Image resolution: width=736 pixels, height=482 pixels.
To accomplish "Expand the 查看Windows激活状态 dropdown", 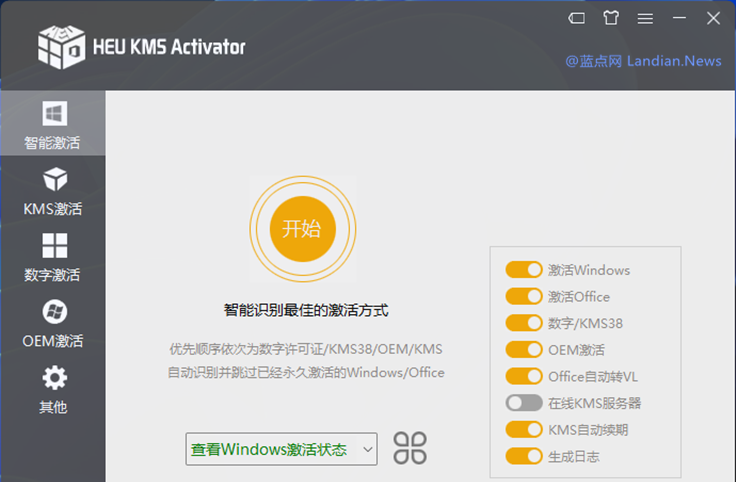I will 281,449.
